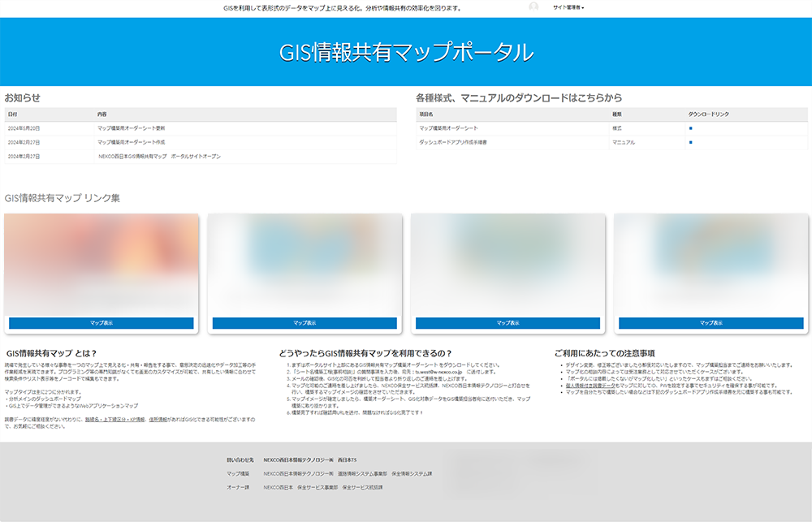This screenshot has width=812, height=522.
Task: Click the fourth マップ表示 button
Action: tap(710, 323)
